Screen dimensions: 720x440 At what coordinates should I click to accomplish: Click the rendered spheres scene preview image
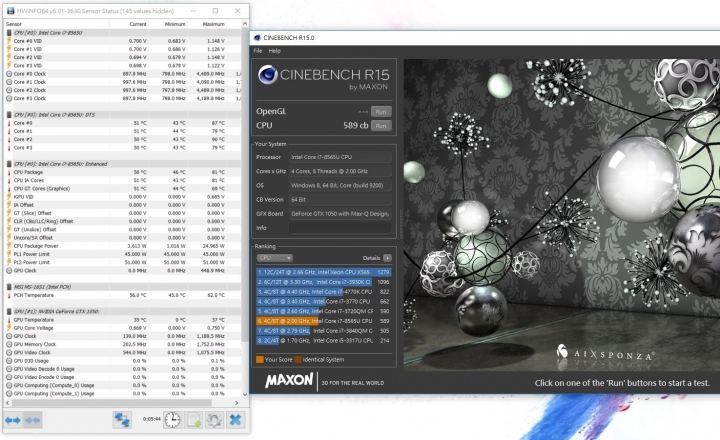point(562,214)
